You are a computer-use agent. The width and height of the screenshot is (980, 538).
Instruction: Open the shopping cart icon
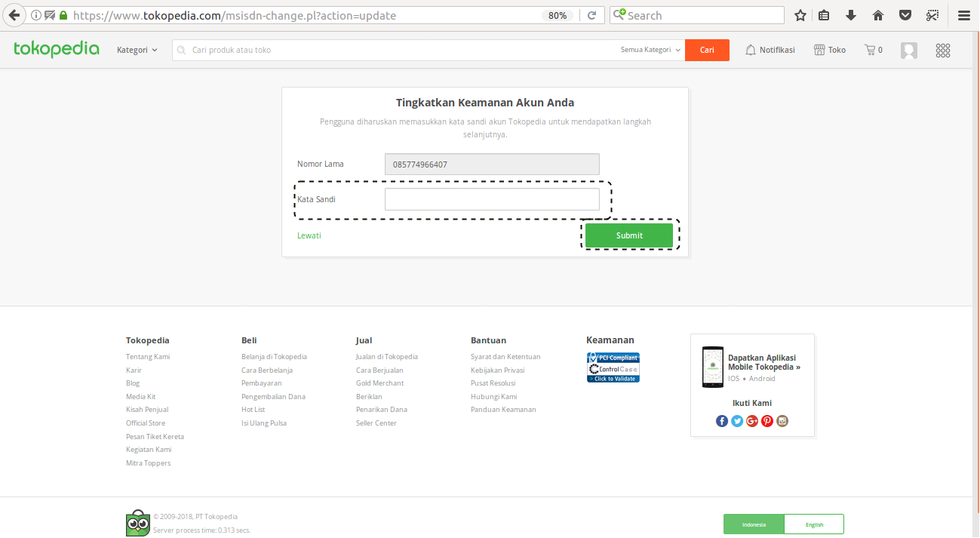(874, 50)
